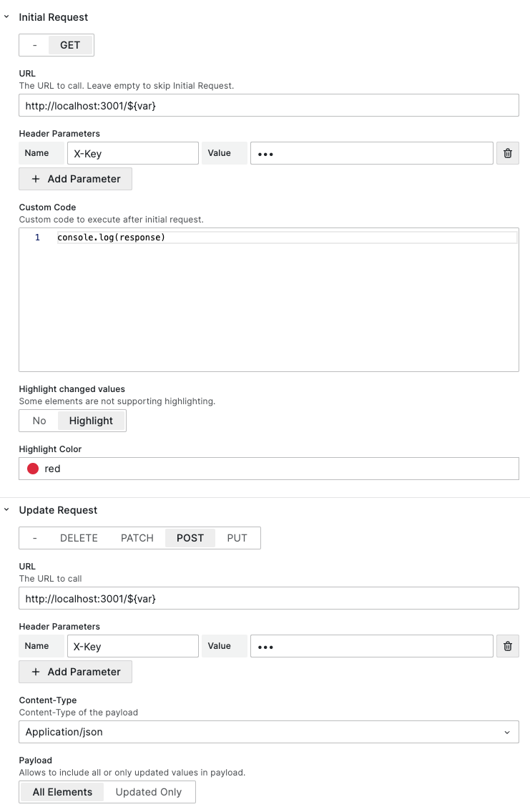The height and width of the screenshot is (812, 530).
Task: Click the Update Request header Value field
Action: coord(371,646)
